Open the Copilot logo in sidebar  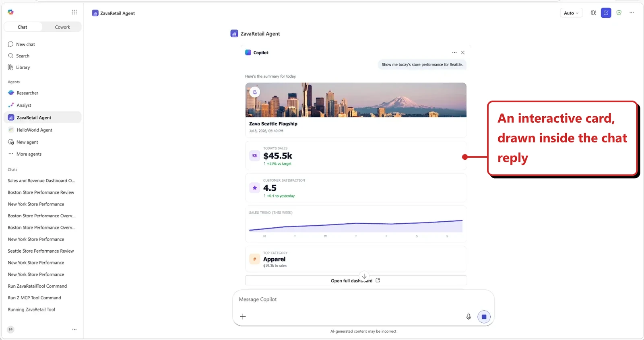click(10, 12)
